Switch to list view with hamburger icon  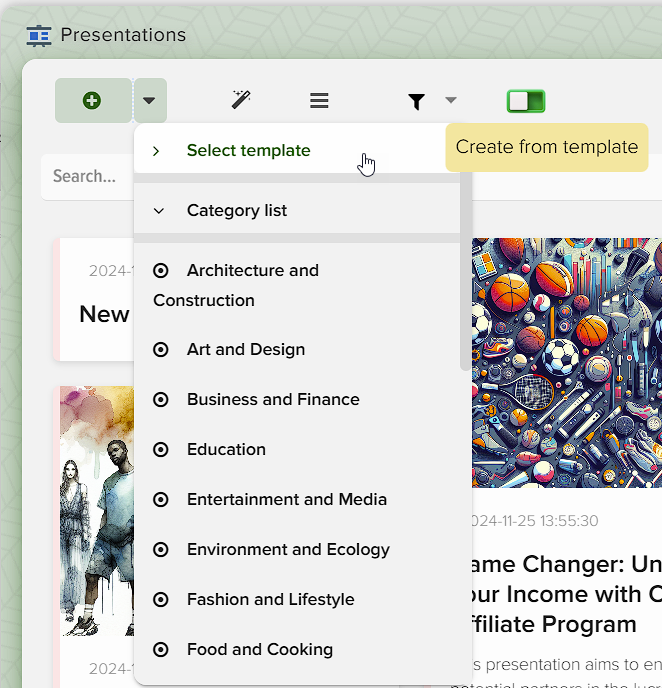pos(319,100)
